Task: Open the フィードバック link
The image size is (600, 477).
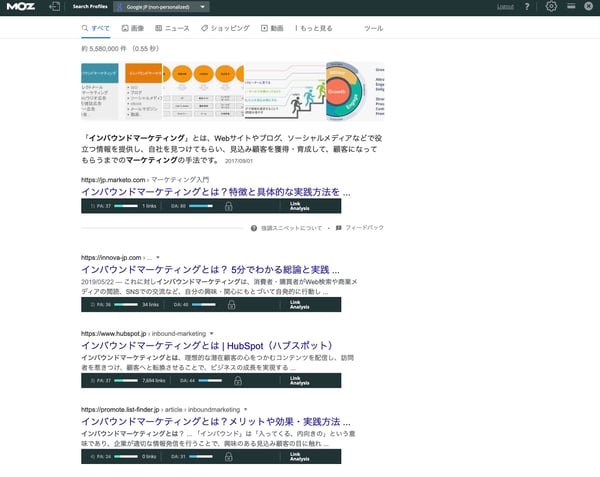Action: (x=365, y=228)
